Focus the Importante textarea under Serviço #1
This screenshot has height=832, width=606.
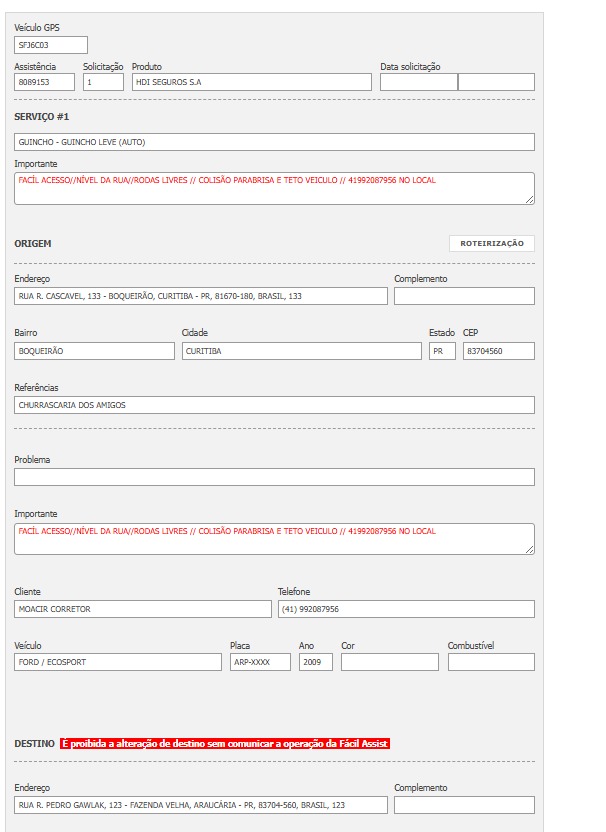click(274, 188)
